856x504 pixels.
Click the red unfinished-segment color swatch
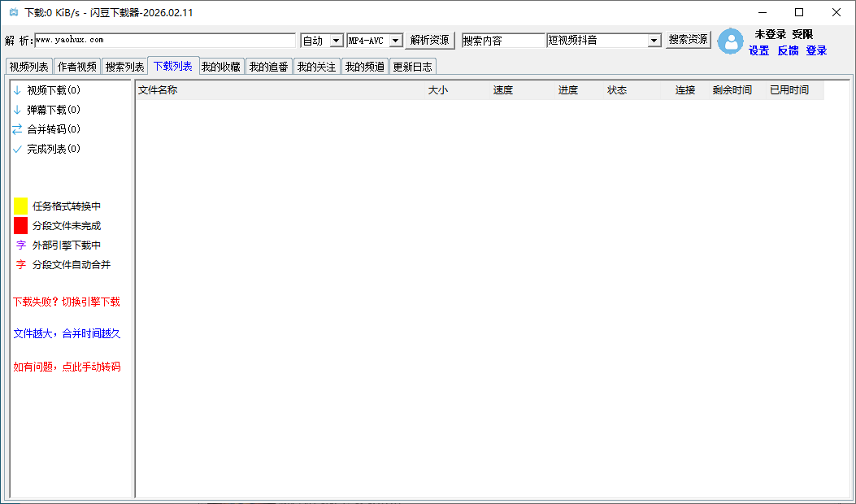20,226
